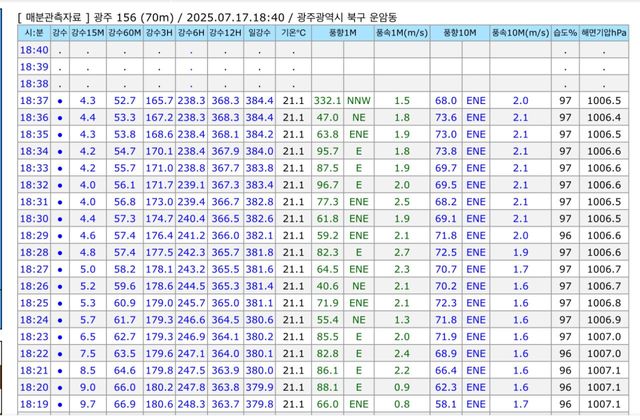This screenshot has width=640, height=420.
Task: Select the 18:21 time cell
Action: [34, 371]
